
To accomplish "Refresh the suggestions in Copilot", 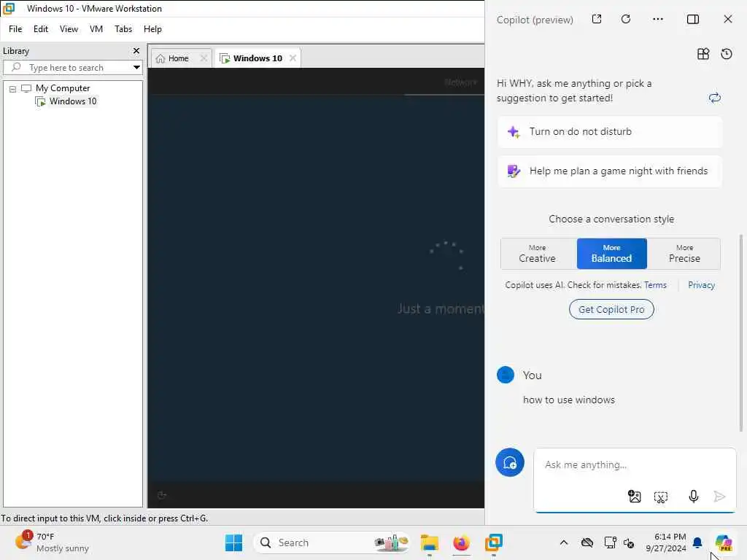I will pyautogui.click(x=715, y=98).
